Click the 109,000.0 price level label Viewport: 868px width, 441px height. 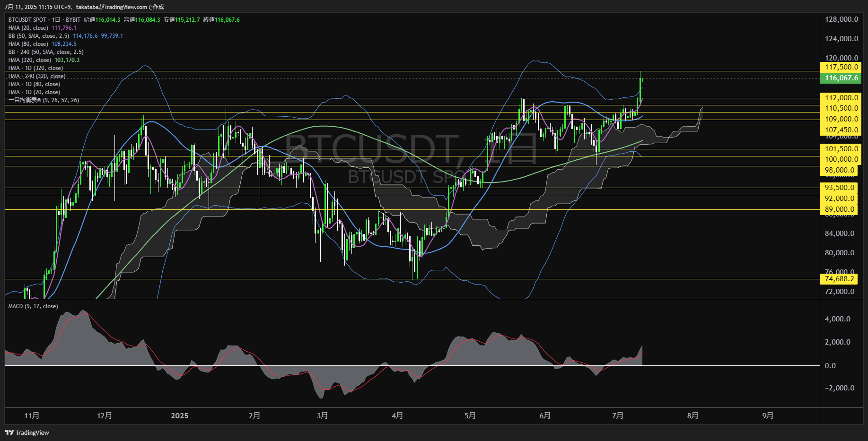(x=841, y=119)
